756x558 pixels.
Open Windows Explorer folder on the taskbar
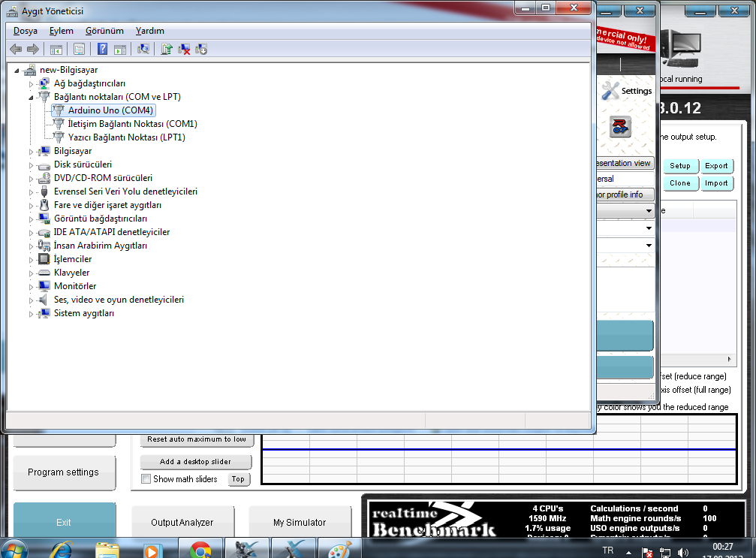point(107,550)
